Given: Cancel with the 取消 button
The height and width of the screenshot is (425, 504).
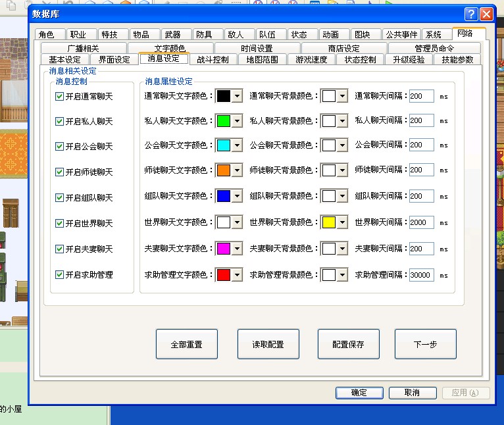Looking at the screenshot, I should click(413, 393).
